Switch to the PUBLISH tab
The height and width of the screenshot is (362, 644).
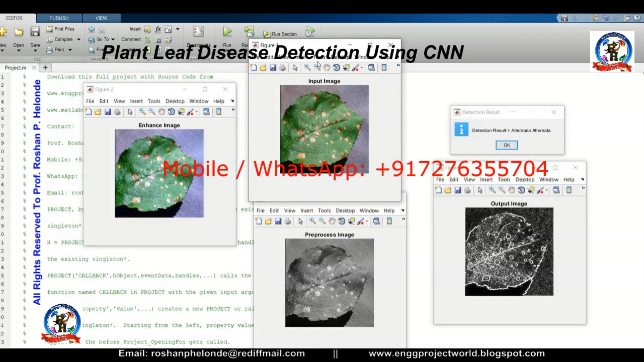tap(59, 18)
